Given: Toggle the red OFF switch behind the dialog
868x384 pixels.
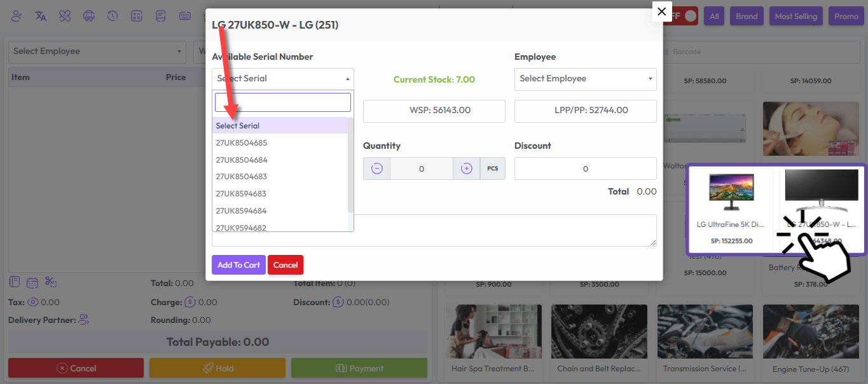Looking at the screenshot, I should coord(684,16).
